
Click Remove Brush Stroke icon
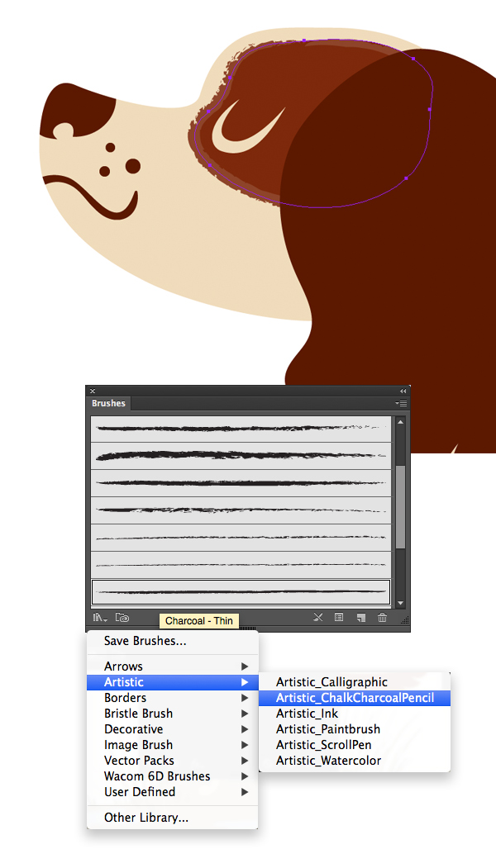[317, 617]
